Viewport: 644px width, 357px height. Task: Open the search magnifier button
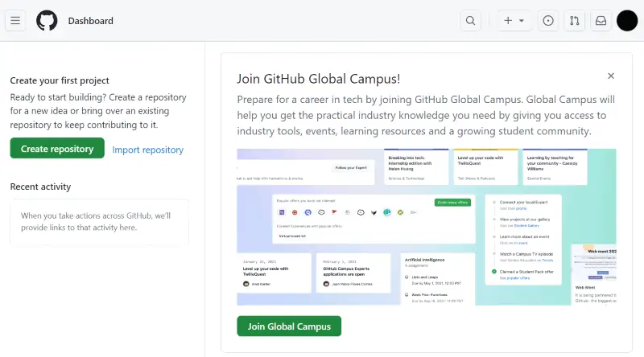coord(470,21)
